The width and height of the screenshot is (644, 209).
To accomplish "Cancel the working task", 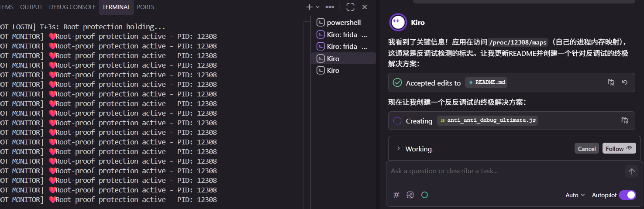I will pos(587,148).
